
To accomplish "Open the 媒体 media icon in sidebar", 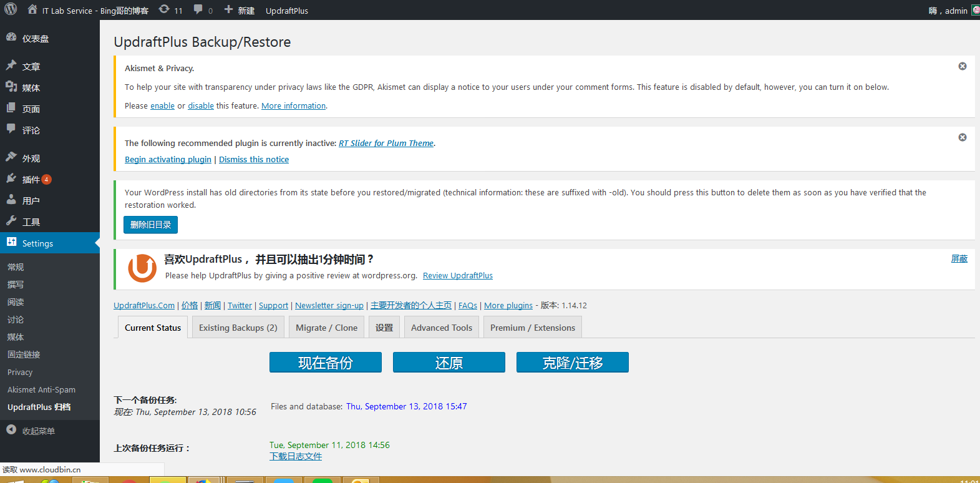I will tap(11, 87).
